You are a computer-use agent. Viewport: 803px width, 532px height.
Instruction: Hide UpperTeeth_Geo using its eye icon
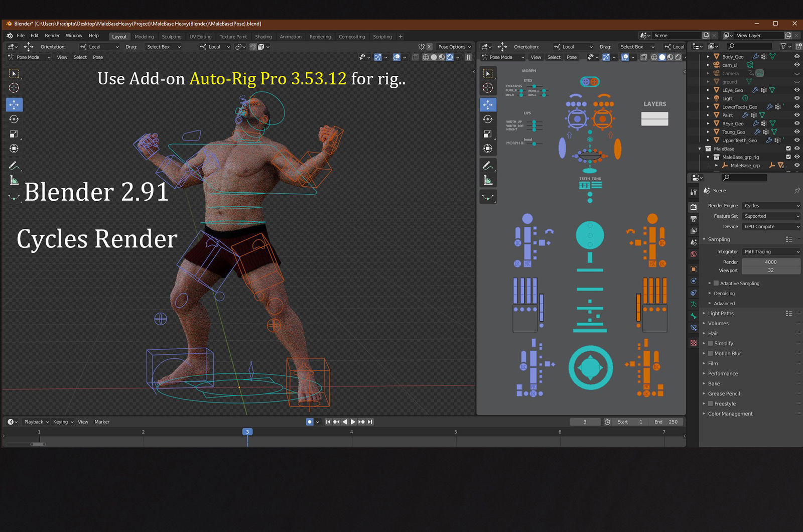click(x=796, y=141)
